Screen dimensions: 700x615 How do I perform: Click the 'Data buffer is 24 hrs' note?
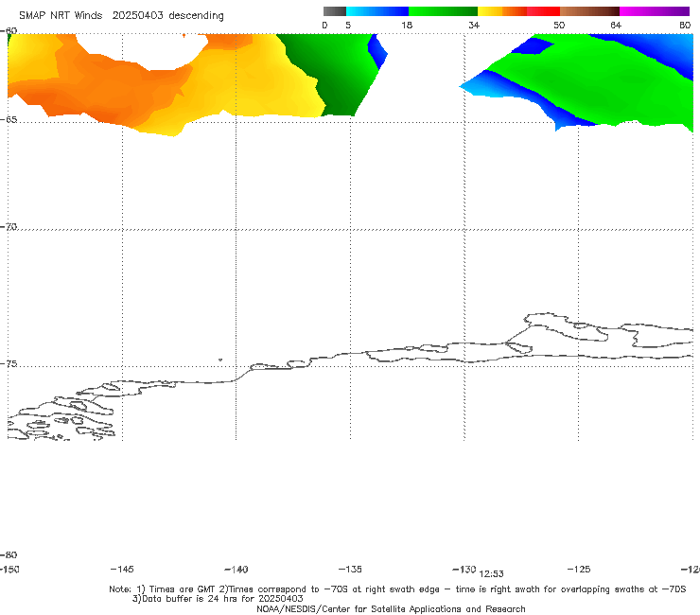[x=218, y=599]
